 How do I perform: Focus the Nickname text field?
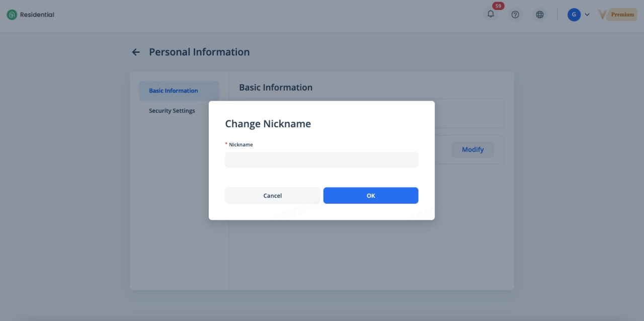[321, 160]
